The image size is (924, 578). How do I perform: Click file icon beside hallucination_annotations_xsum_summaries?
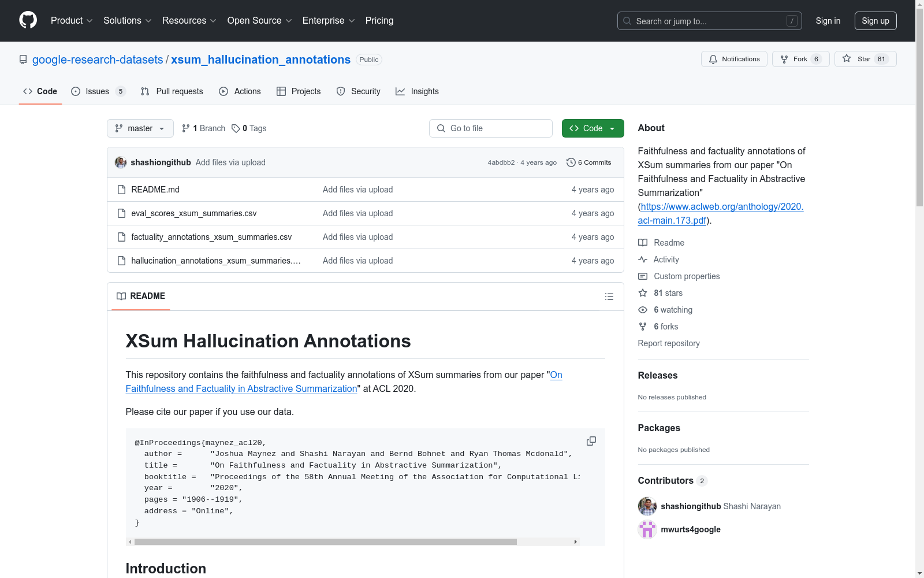(x=121, y=261)
